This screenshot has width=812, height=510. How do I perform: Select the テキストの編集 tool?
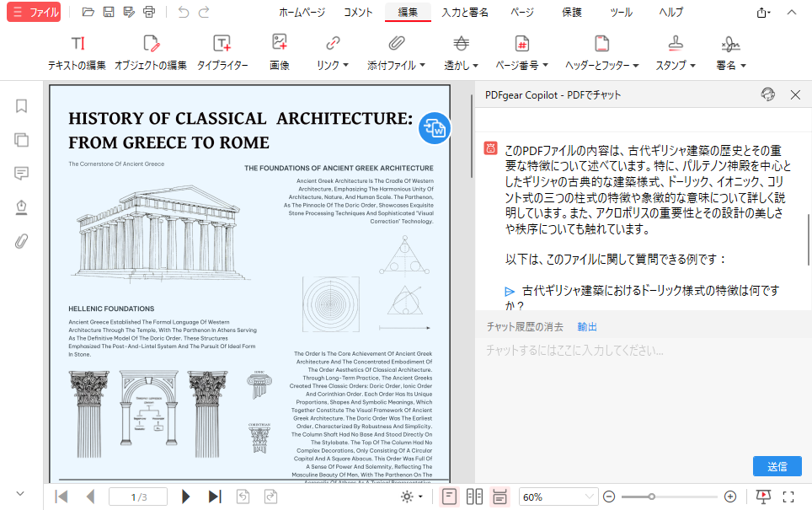coord(77,53)
